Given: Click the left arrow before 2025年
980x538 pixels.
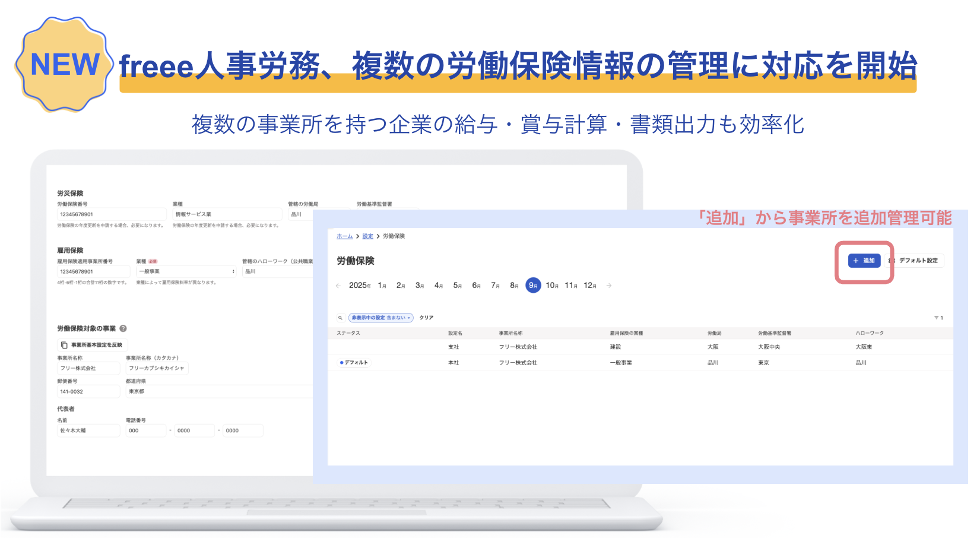Looking at the screenshot, I should point(338,286).
